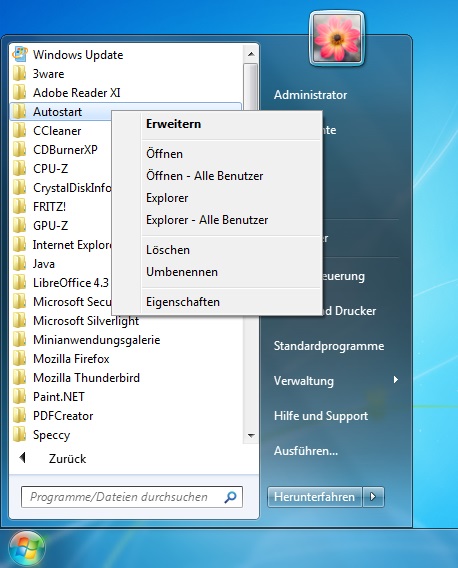This screenshot has width=458, height=568.
Task: Open the Java entry text
Action: click(43, 264)
